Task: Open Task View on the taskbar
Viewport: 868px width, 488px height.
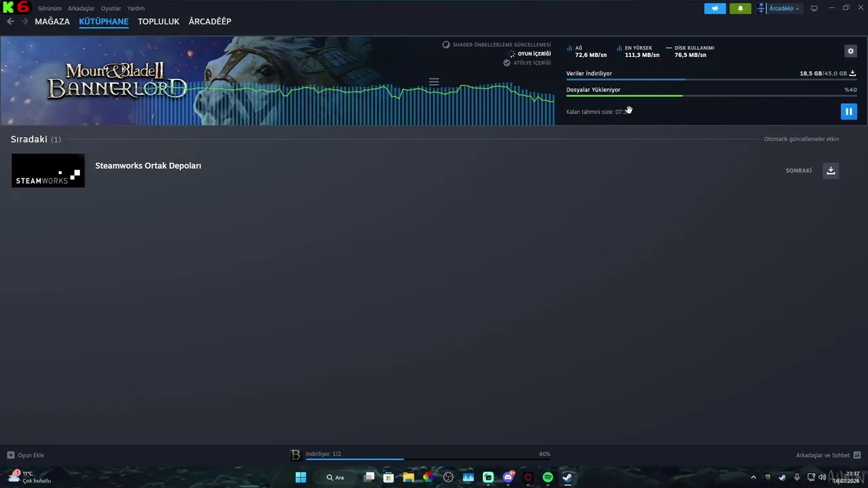Action: [x=369, y=477]
